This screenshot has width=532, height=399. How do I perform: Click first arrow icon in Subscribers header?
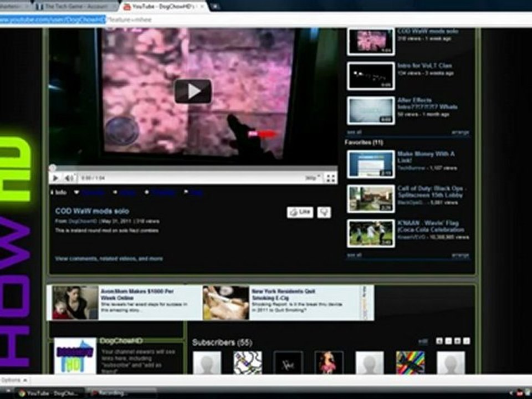439,341
